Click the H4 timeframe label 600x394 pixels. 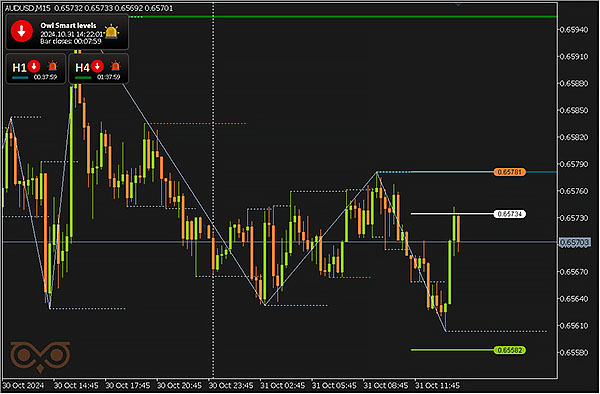pyautogui.click(x=82, y=68)
